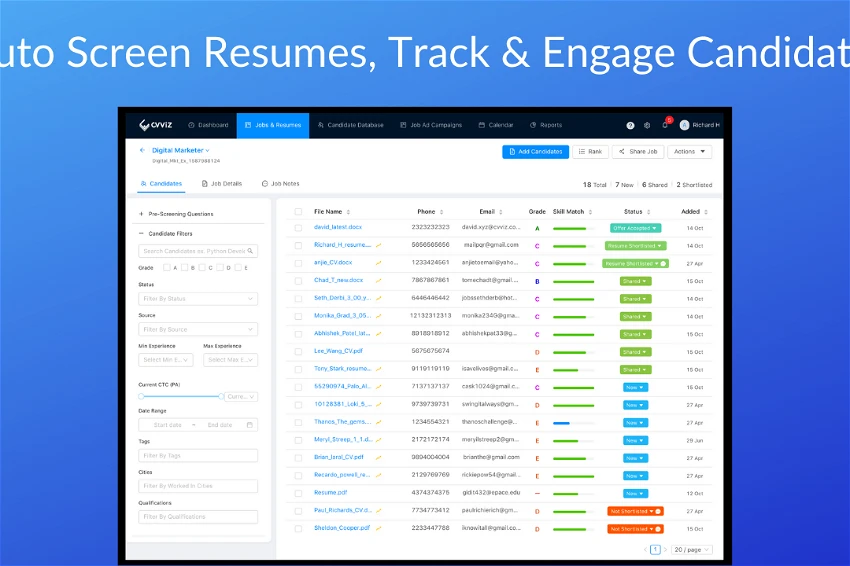Enable Grade B filter checkbox

[184, 267]
